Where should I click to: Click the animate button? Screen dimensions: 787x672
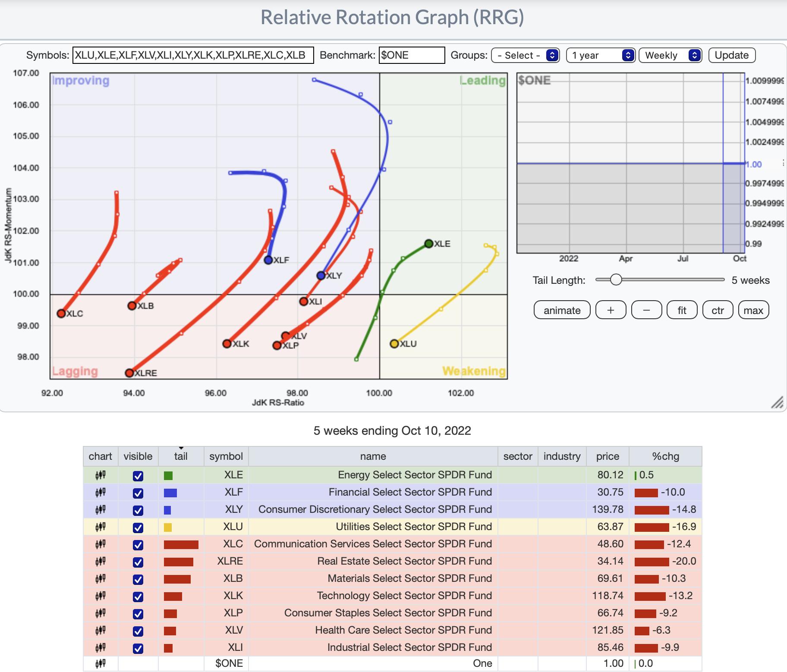(562, 310)
